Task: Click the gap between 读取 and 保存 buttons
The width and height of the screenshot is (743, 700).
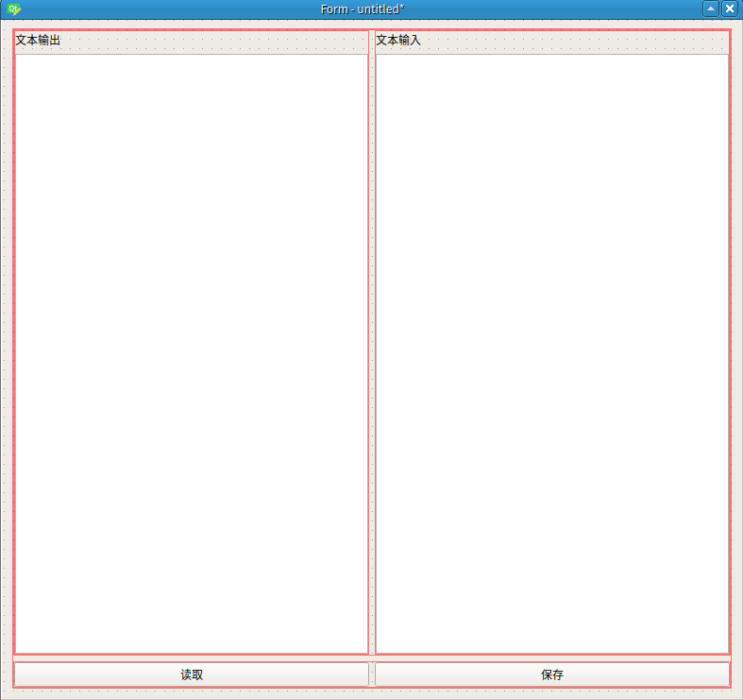Action: [x=372, y=674]
